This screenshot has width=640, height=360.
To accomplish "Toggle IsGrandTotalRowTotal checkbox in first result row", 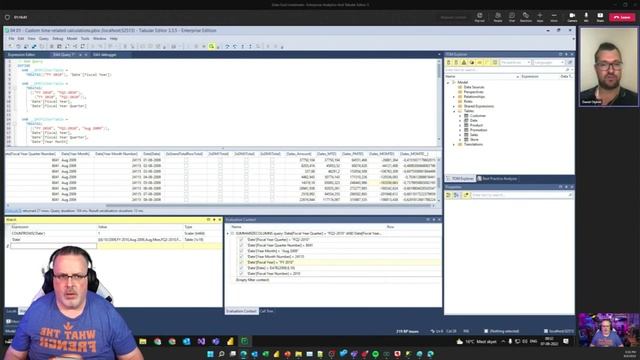I will [x=186, y=160].
